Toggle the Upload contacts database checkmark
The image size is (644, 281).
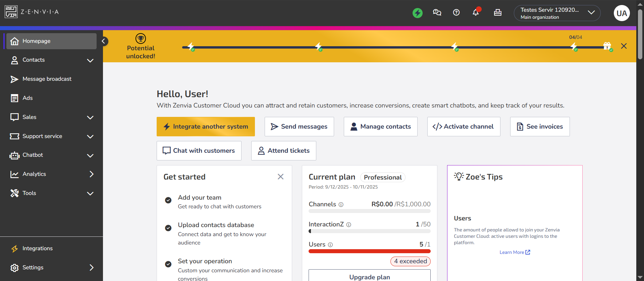168,228
